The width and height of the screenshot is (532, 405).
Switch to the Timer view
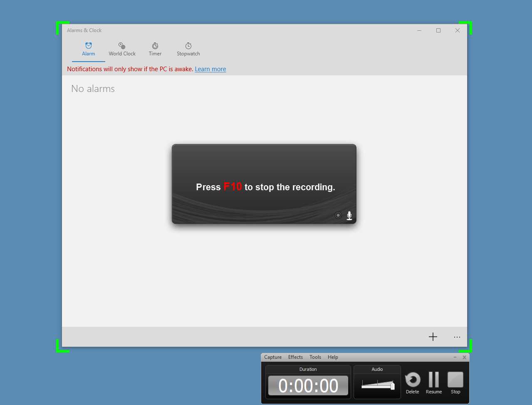click(155, 49)
